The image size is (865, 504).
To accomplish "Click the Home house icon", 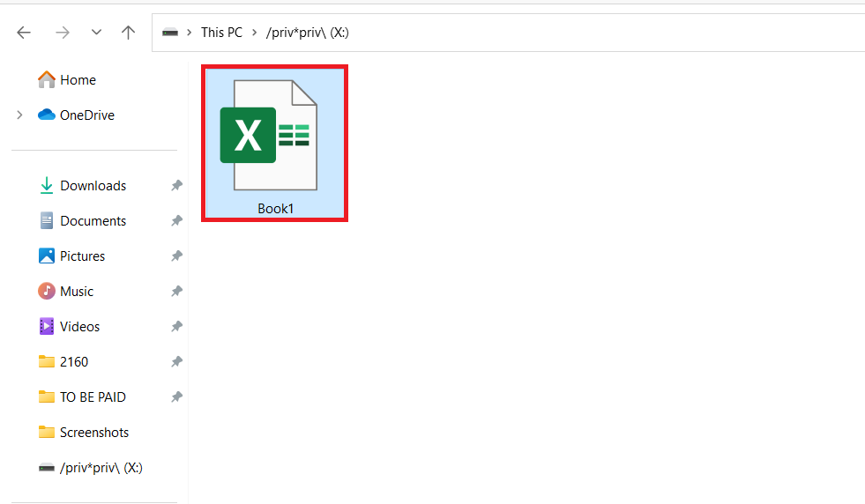I will pyautogui.click(x=47, y=79).
